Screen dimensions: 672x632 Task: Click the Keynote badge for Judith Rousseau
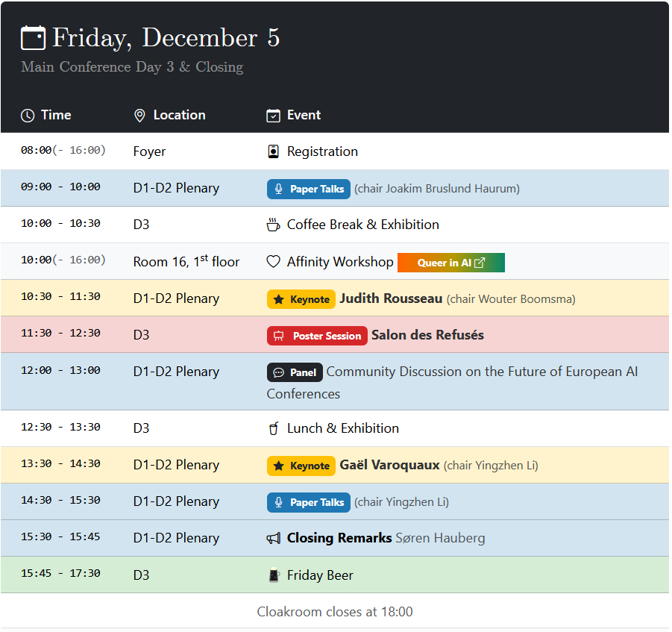coord(301,299)
